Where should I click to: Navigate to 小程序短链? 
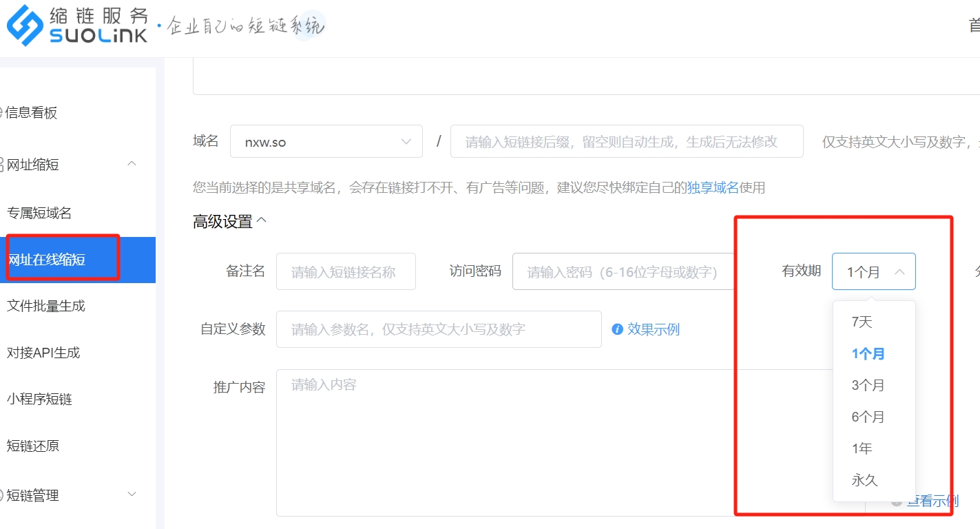[x=39, y=400]
